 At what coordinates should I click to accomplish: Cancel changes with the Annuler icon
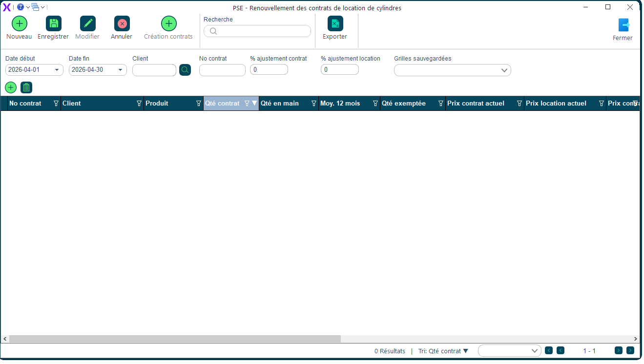(122, 23)
